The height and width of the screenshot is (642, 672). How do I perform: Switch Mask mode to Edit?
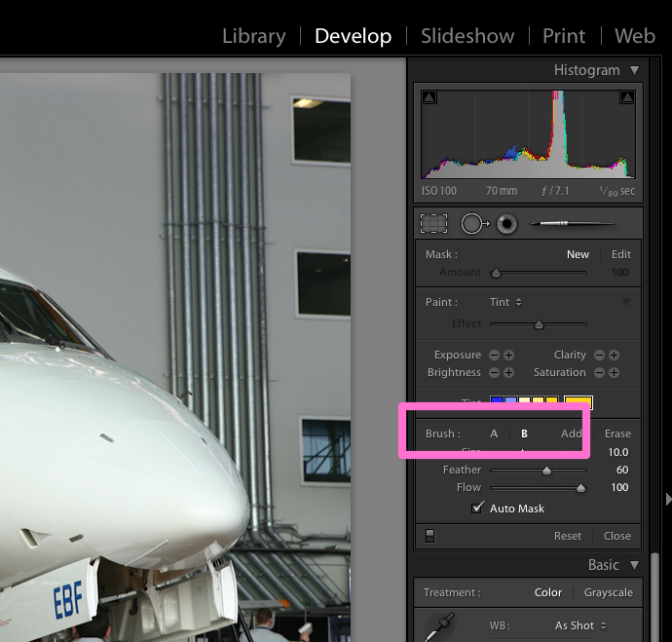(621, 254)
